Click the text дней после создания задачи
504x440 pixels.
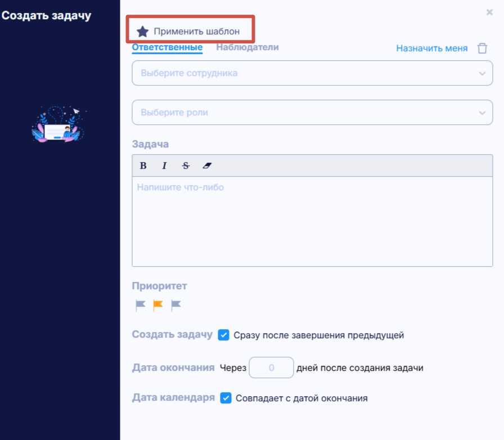click(x=359, y=367)
